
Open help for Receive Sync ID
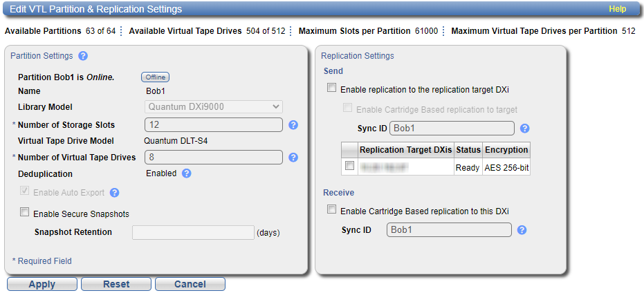[x=522, y=230]
